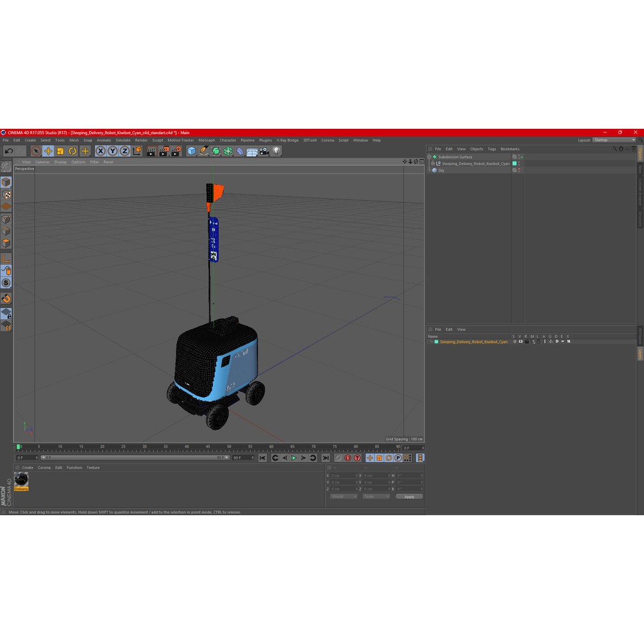Select Sleeping_Delivery_Robot_Kiwibot_Cyan layer in Layer Manager
This screenshot has width=644, height=644.
pos(473,342)
